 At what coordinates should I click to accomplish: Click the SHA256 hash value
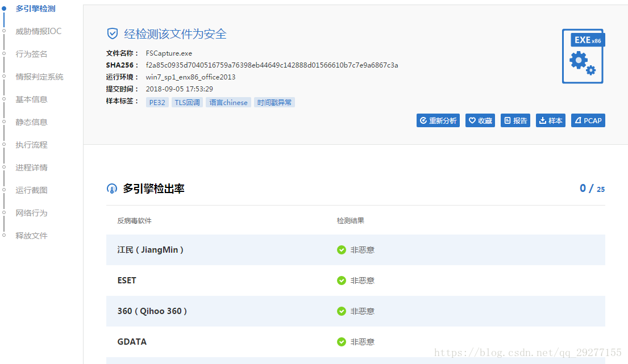pos(272,65)
